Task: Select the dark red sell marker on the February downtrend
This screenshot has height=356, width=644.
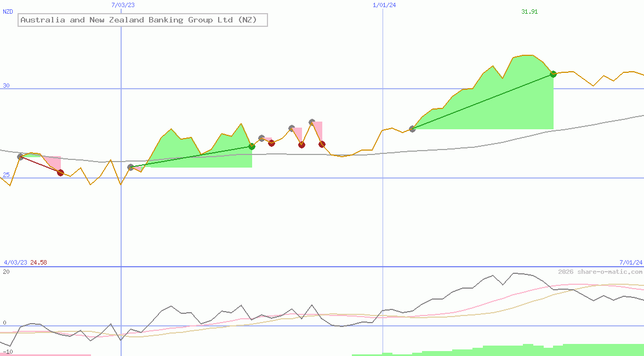Action: click(60, 172)
